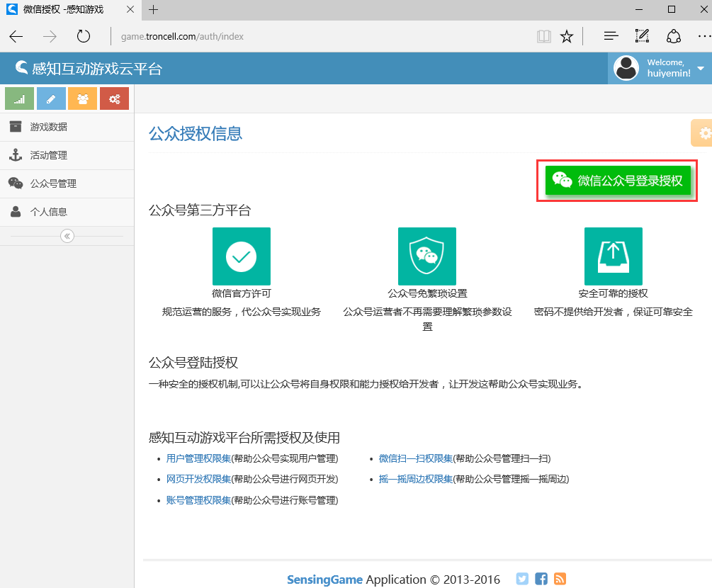The width and height of the screenshot is (712, 588).
Task: Open a new tab with plus button
Action: pyautogui.click(x=154, y=9)
